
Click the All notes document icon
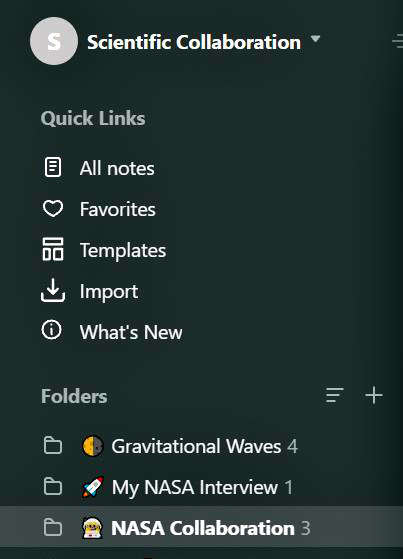coord(53,167)
